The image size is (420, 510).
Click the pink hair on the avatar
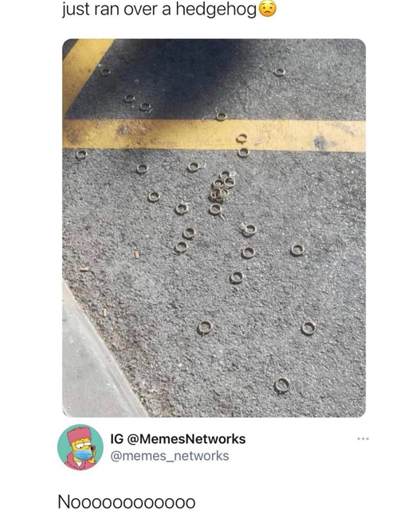[x=79, y=433]
